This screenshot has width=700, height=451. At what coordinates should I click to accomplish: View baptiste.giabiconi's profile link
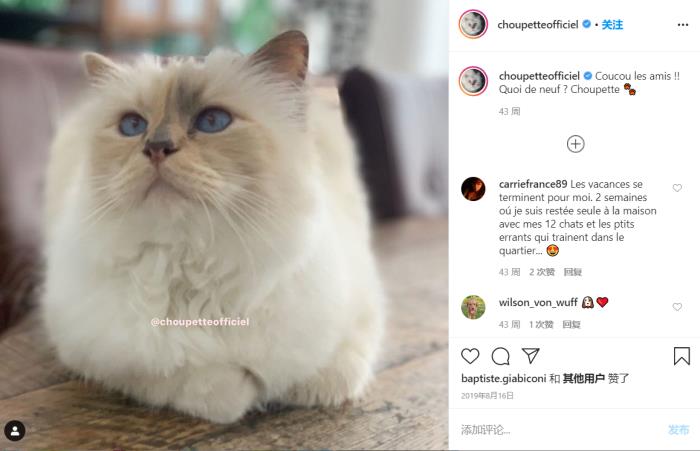click(504, 379)
